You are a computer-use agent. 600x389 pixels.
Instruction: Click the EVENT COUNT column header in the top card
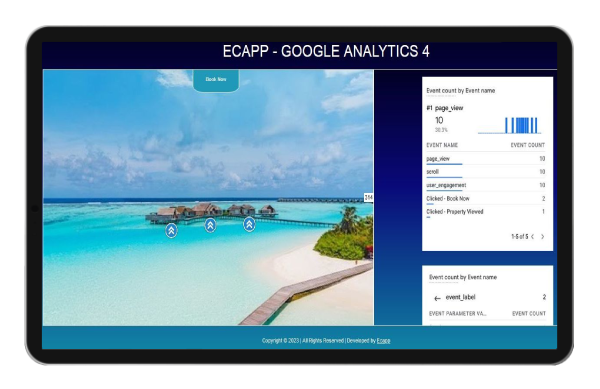528,145
